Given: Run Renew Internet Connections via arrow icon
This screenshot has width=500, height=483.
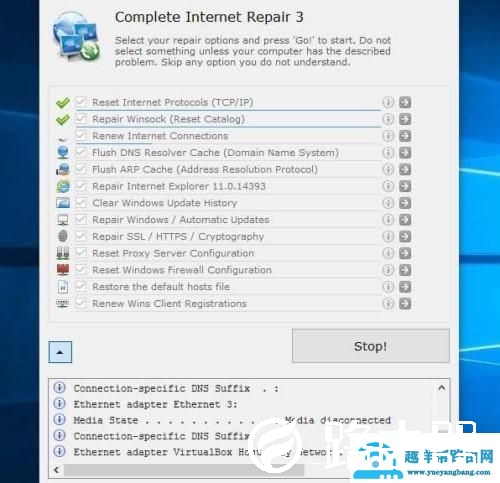Looking at the screenshot, I should click(x=405, y=136).
